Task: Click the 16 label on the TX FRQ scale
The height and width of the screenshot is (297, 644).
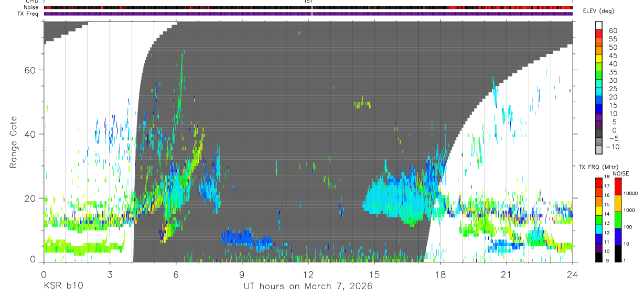Action: (607, 195)
